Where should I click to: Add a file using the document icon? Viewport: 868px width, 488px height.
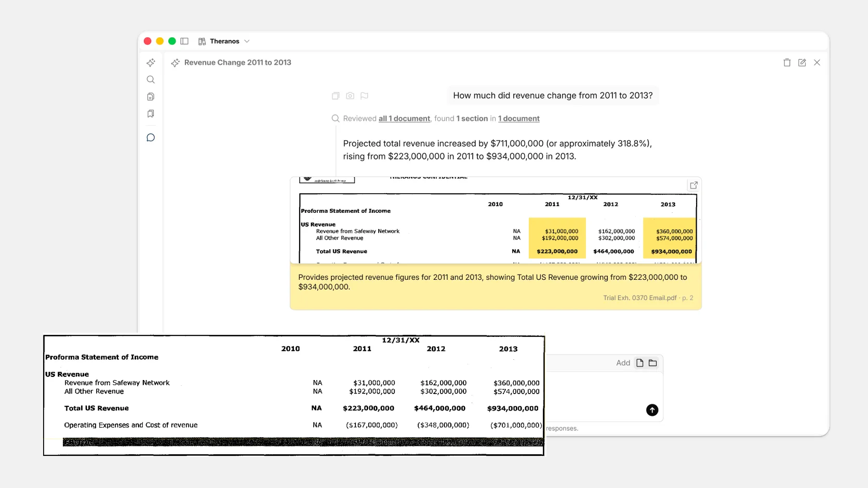point(640,363)
